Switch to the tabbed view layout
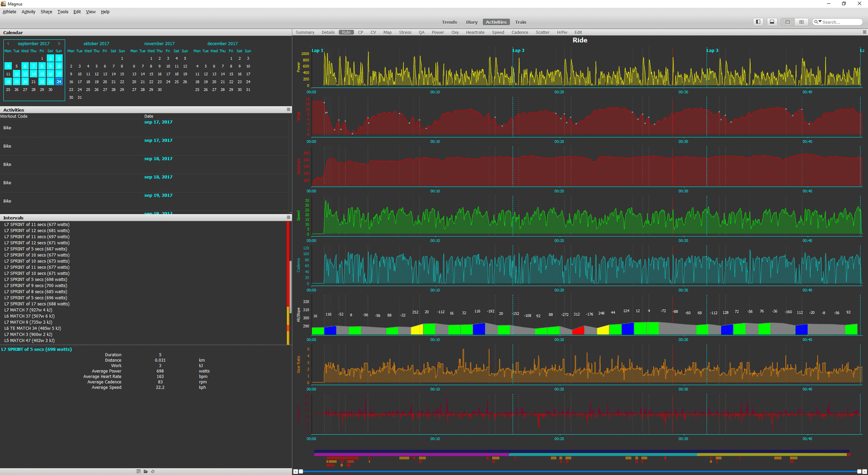 pos(788,22)
